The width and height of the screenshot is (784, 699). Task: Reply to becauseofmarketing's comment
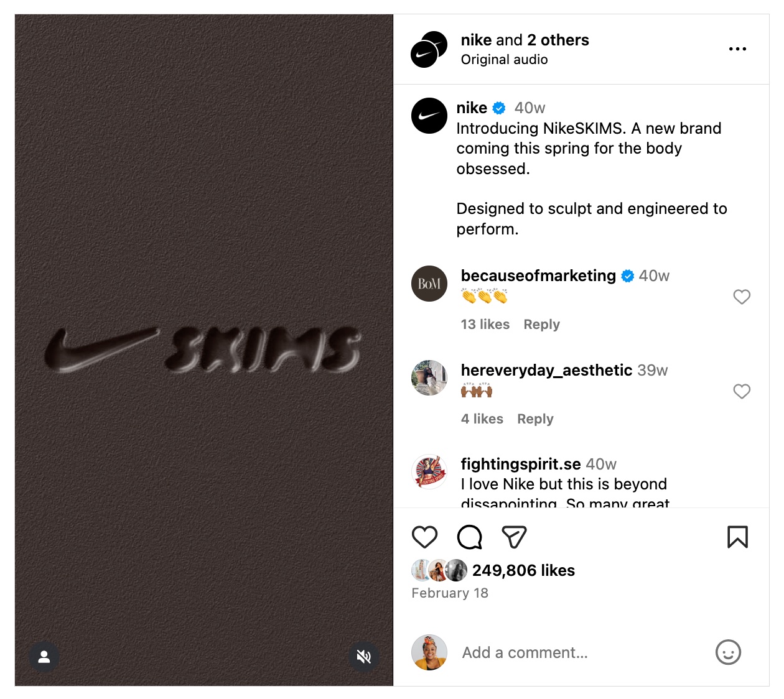pyautogui.click(x=541, y=324)
